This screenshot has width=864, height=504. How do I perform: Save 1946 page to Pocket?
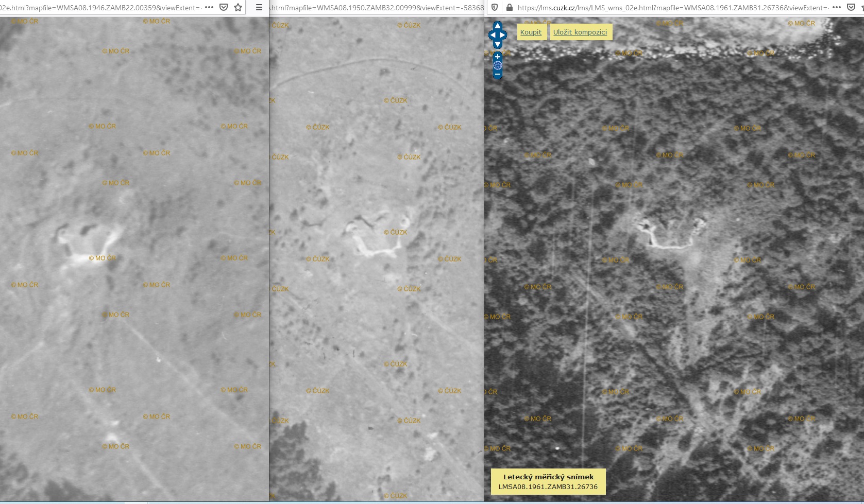click(x=224, y=7)
